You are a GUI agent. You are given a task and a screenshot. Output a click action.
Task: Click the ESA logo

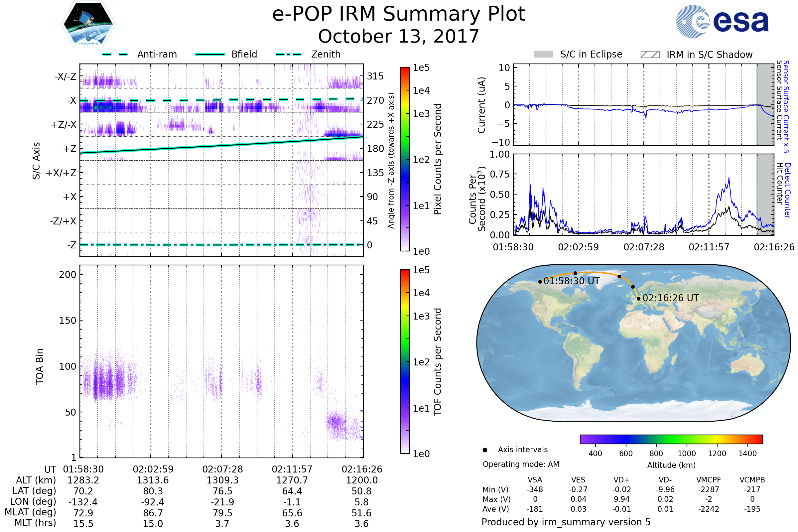722,21
